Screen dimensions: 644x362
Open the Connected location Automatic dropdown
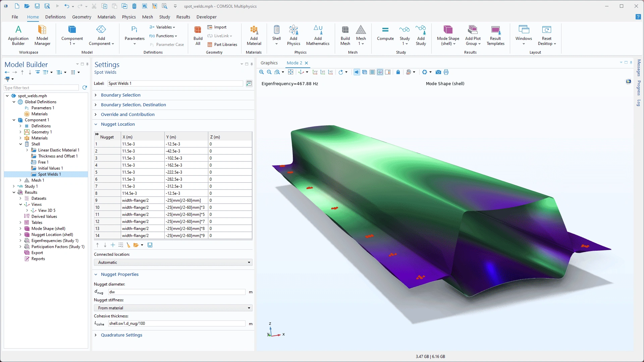click(173, 262)
